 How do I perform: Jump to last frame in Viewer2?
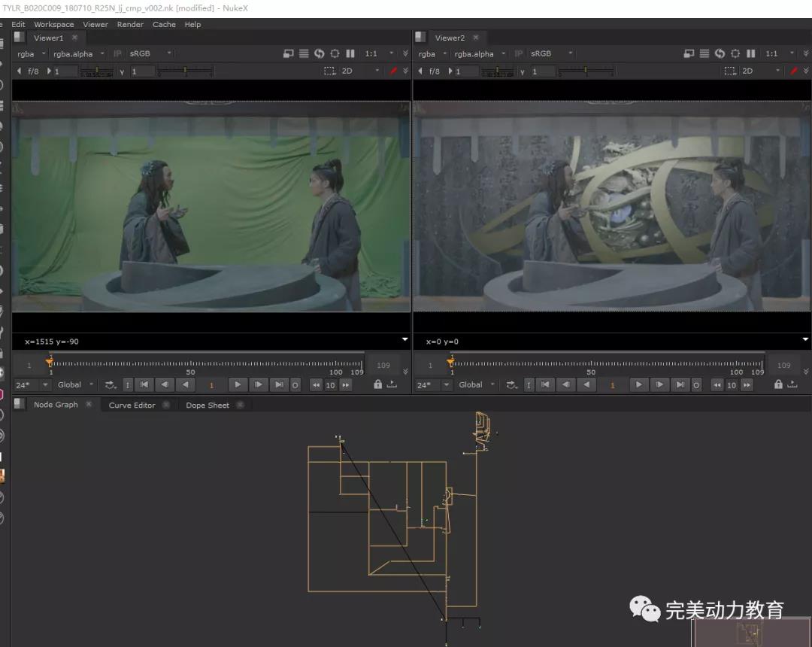pyautogui.click(x=680, y=385)
